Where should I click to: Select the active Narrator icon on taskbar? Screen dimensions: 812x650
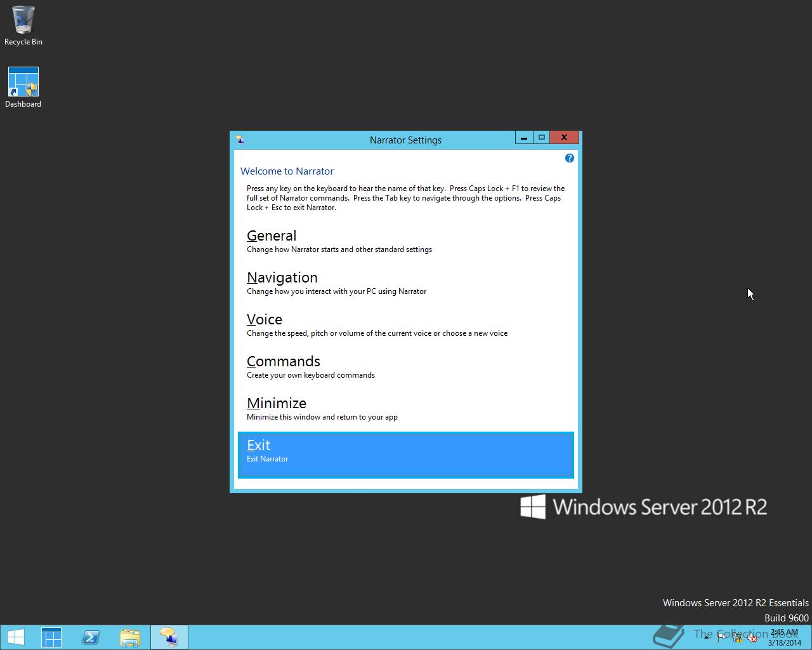tap(168, 637)
